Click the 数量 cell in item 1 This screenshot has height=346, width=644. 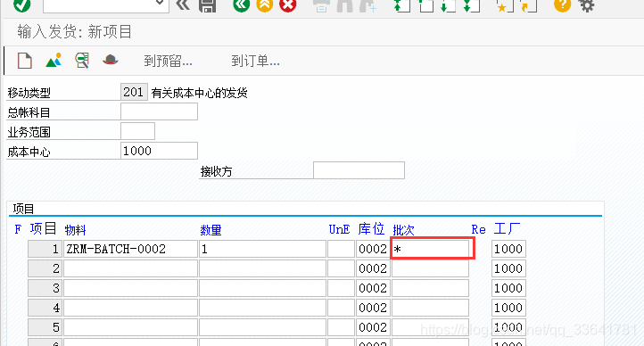coord(262,249)
